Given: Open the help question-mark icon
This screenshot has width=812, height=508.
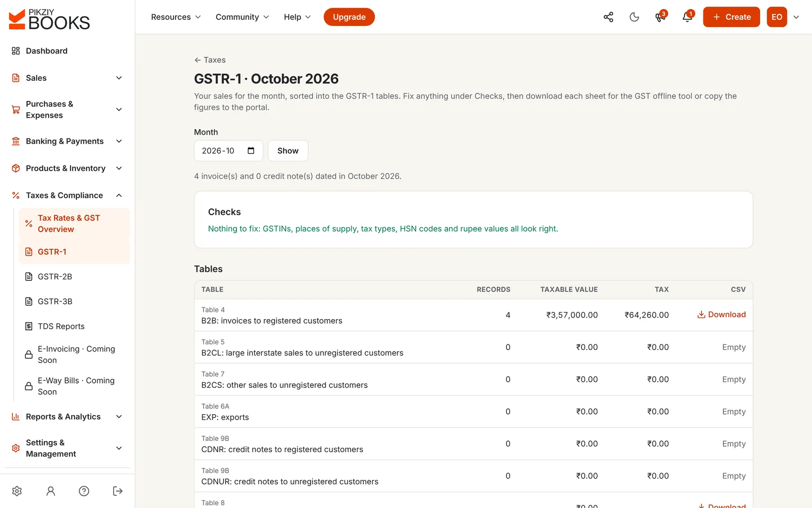Looking at the screenshot, I should pyautogui.click(x=84, y=491).
